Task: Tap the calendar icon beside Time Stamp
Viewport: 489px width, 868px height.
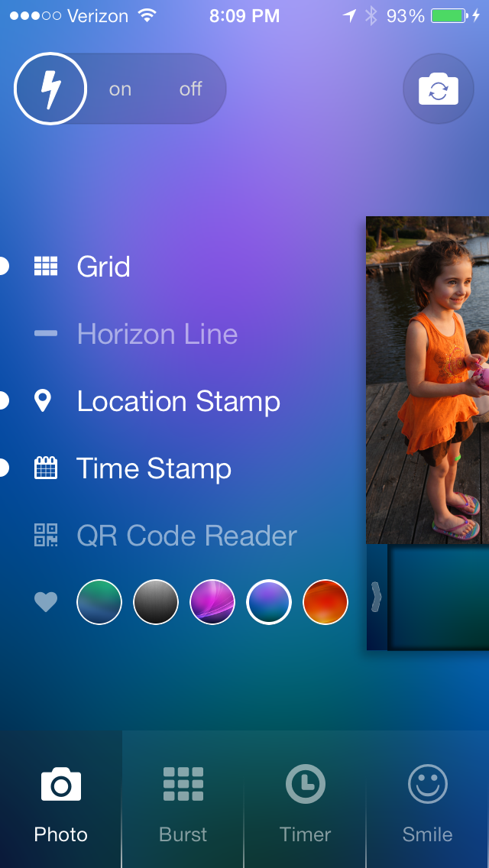Action: (46, 468)
